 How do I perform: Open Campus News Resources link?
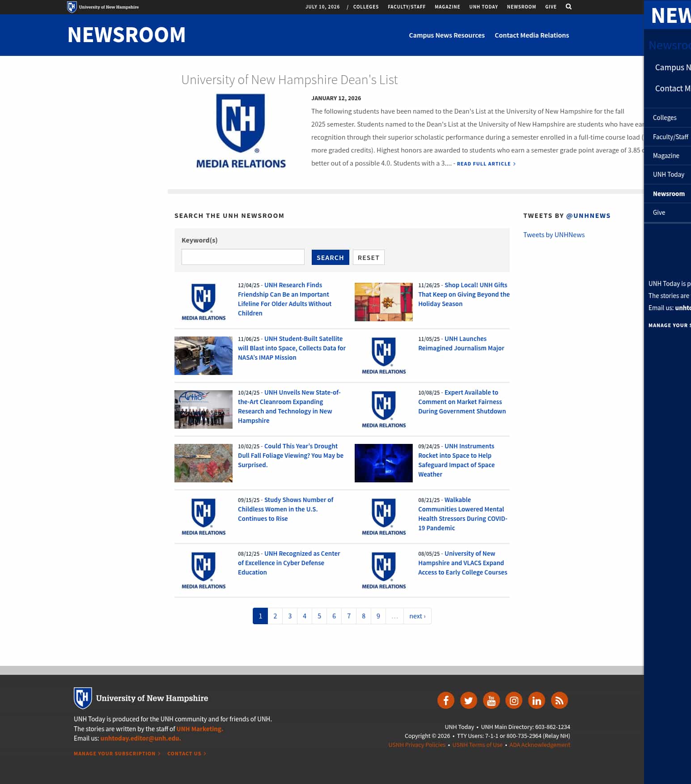tap(447, 35)
